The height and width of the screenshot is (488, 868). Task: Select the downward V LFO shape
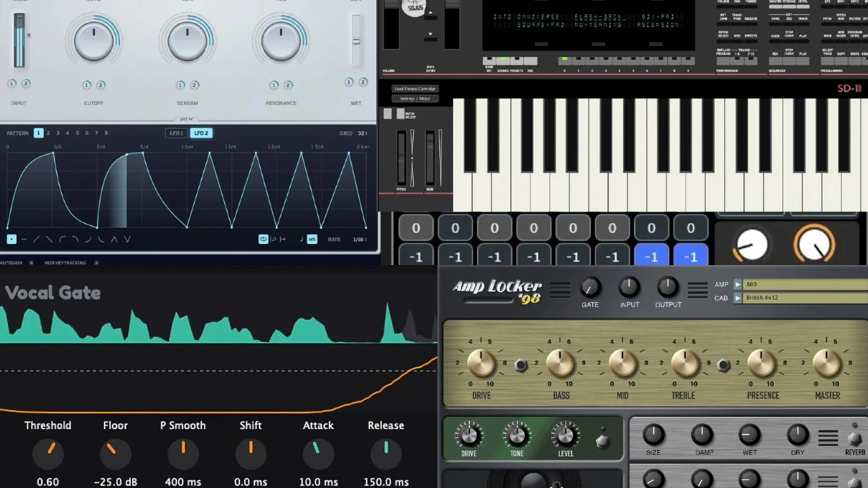click(127, 239)
